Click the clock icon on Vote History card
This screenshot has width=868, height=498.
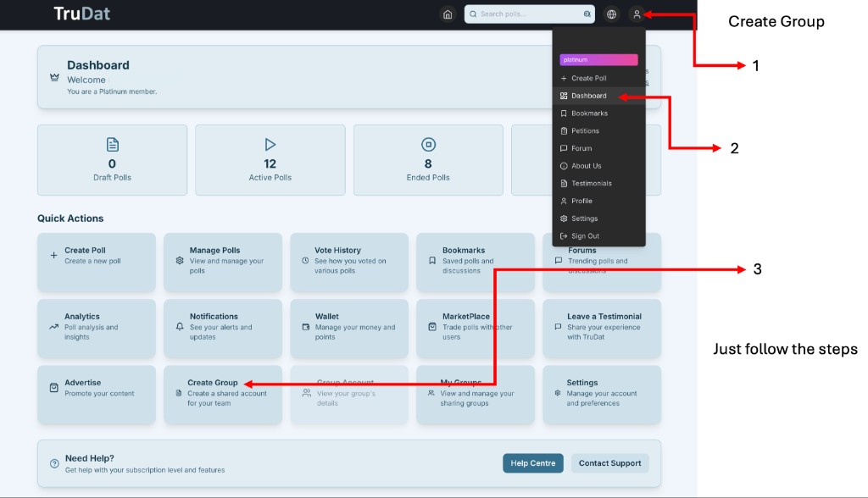[305, 260]
